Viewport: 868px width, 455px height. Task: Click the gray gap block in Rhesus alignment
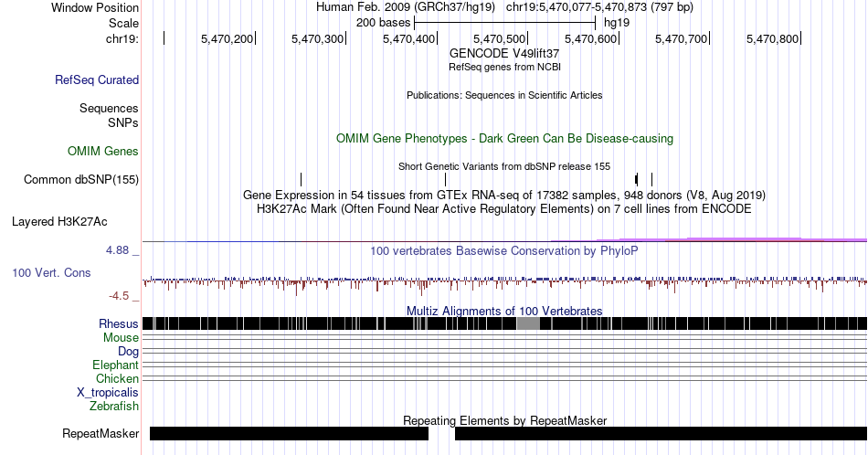[528, 323]
